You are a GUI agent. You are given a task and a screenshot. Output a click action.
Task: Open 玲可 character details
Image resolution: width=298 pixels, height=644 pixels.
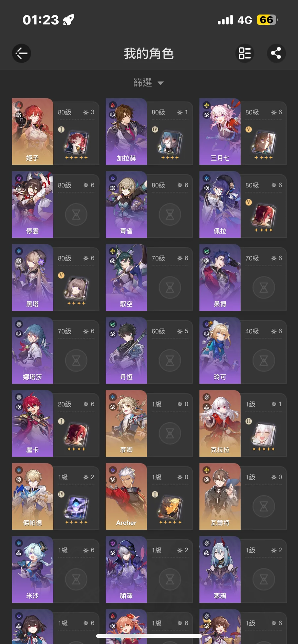coord(243,350)
